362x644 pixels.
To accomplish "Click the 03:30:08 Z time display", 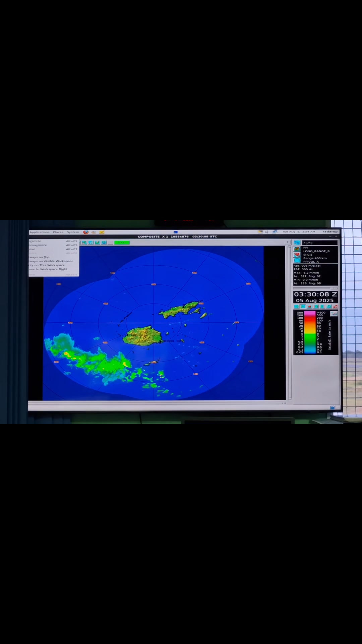I will 315,294.
